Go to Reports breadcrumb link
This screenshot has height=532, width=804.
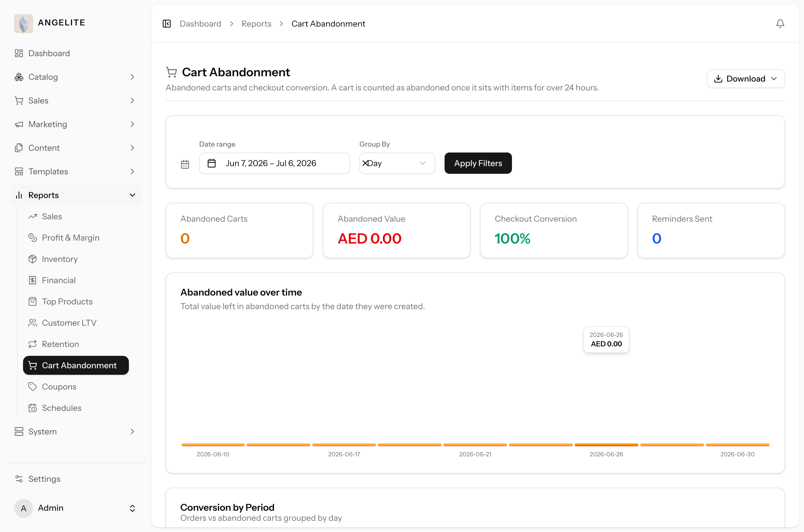pyautogui.click(x=257, y=24)
